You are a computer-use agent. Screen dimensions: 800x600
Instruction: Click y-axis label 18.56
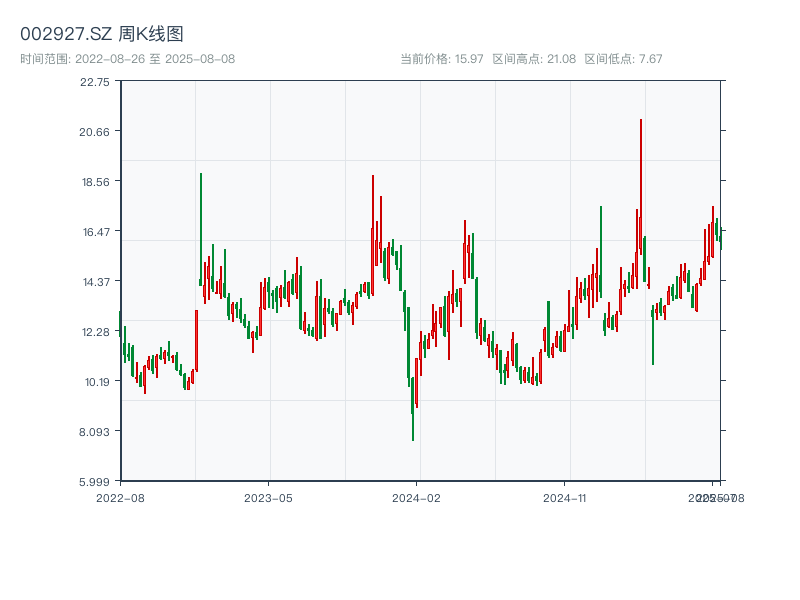[x=96, y=182]
